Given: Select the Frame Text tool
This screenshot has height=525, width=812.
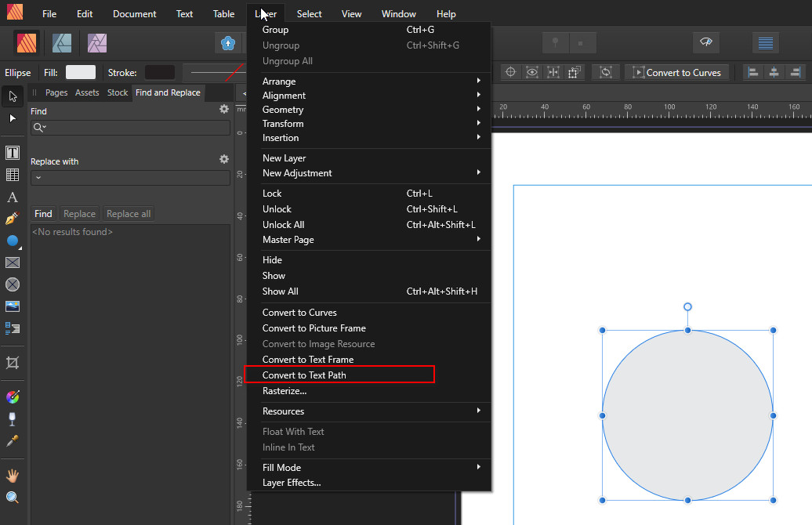Looking at the screenshot, I should (13, 153).
